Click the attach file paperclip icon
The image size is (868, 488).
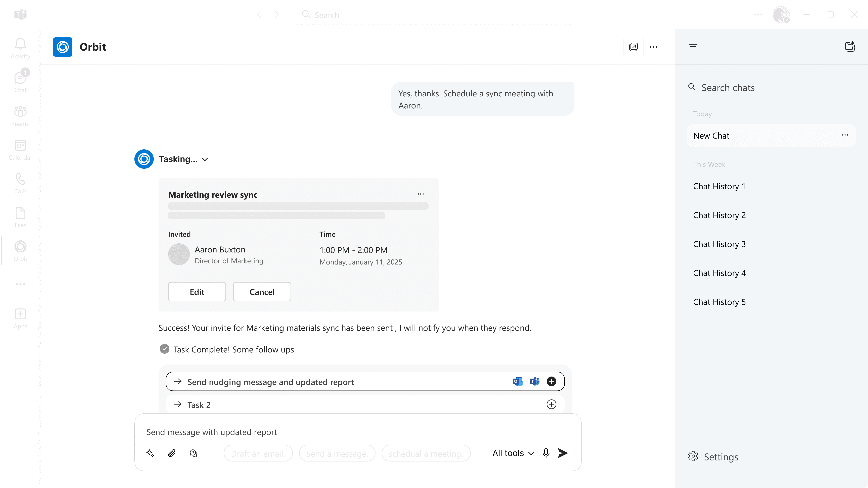pos(172,453)
